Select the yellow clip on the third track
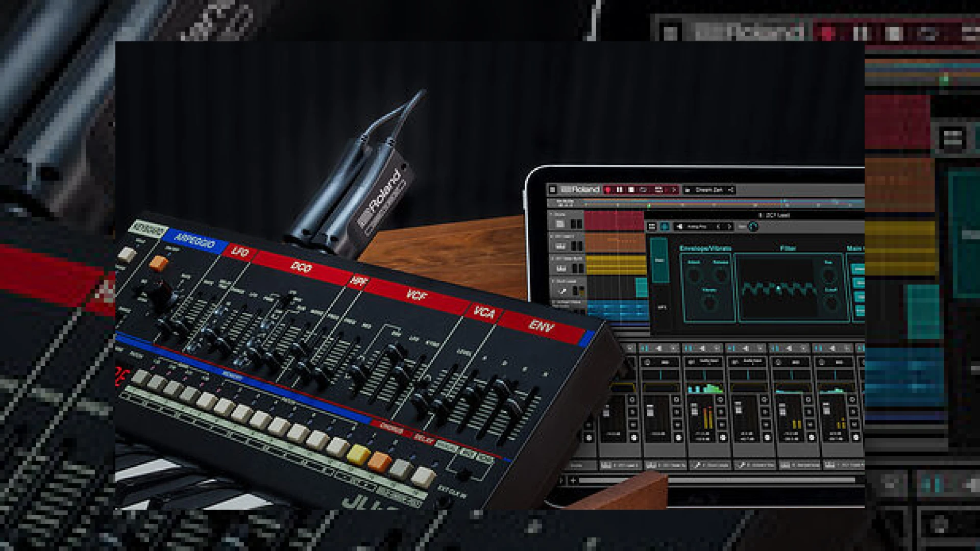Screen dimensions: 980x551 616,265
